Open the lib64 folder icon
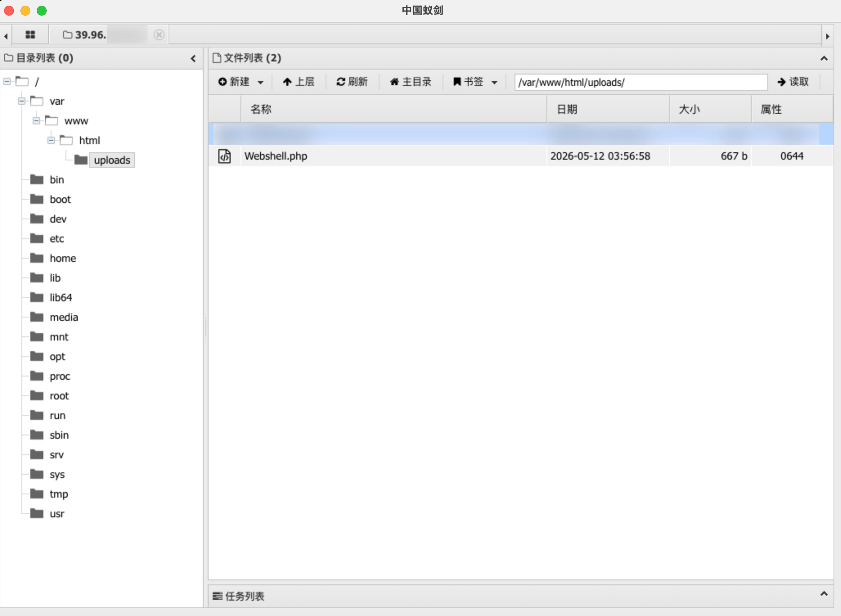The width and height of the screenshot is (841, 616). (37, 297)
